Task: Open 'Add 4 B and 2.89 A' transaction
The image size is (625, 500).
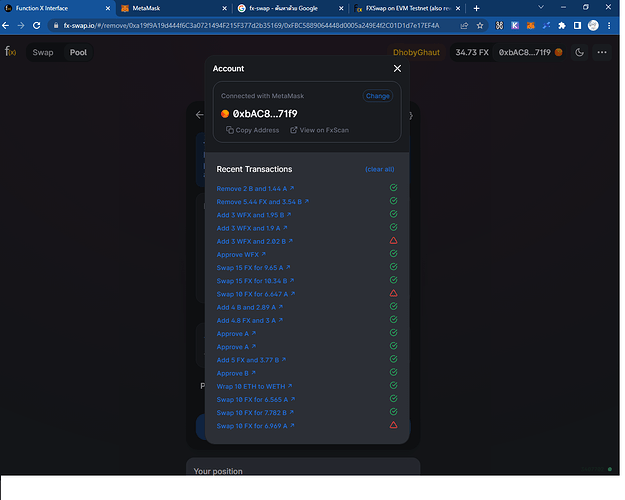Action: click(250, 307)
